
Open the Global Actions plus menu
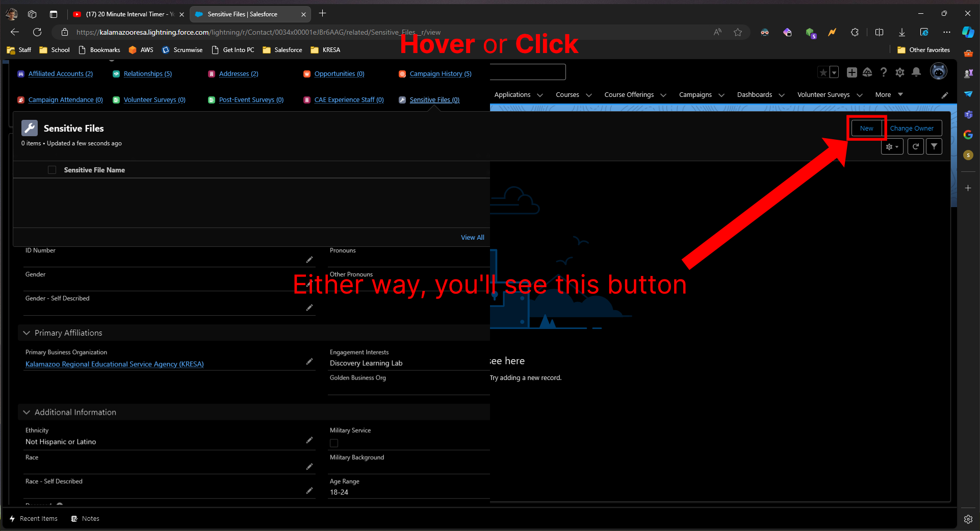click(x=852, y=72)
